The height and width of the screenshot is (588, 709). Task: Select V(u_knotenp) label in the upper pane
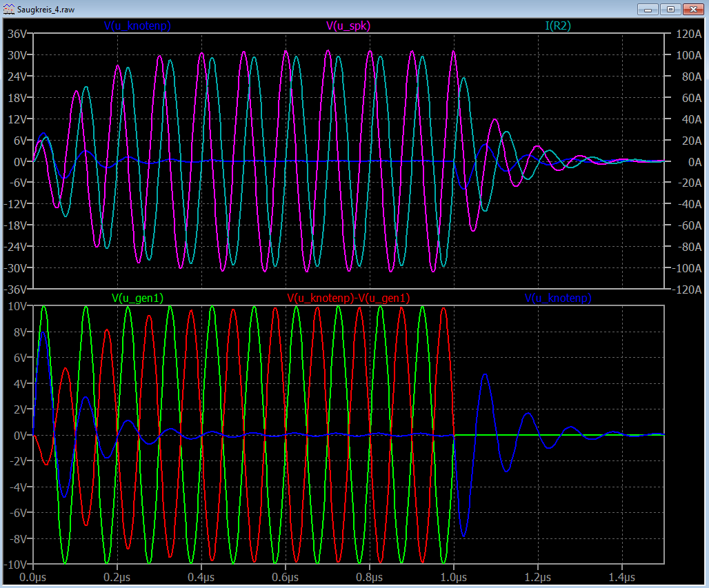137,26
